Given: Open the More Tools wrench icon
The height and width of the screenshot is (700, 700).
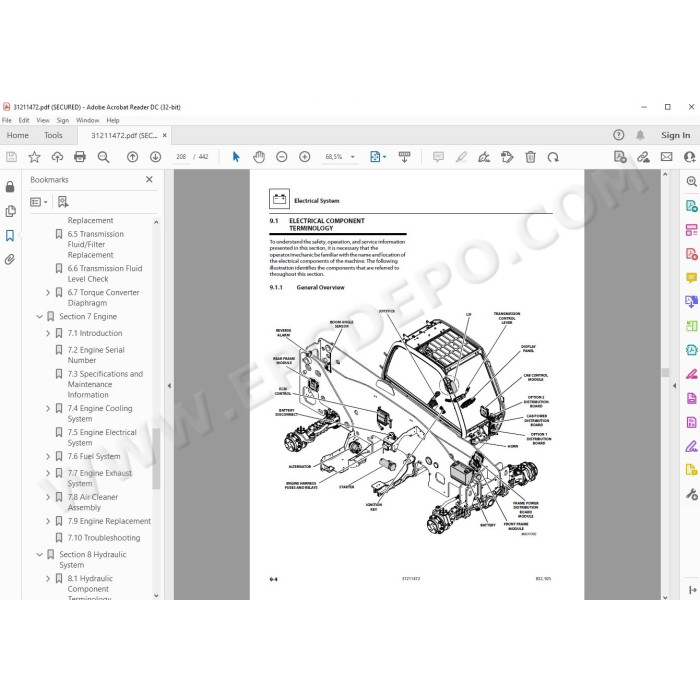Looking at the screenshot, I should tap(691, 494).
